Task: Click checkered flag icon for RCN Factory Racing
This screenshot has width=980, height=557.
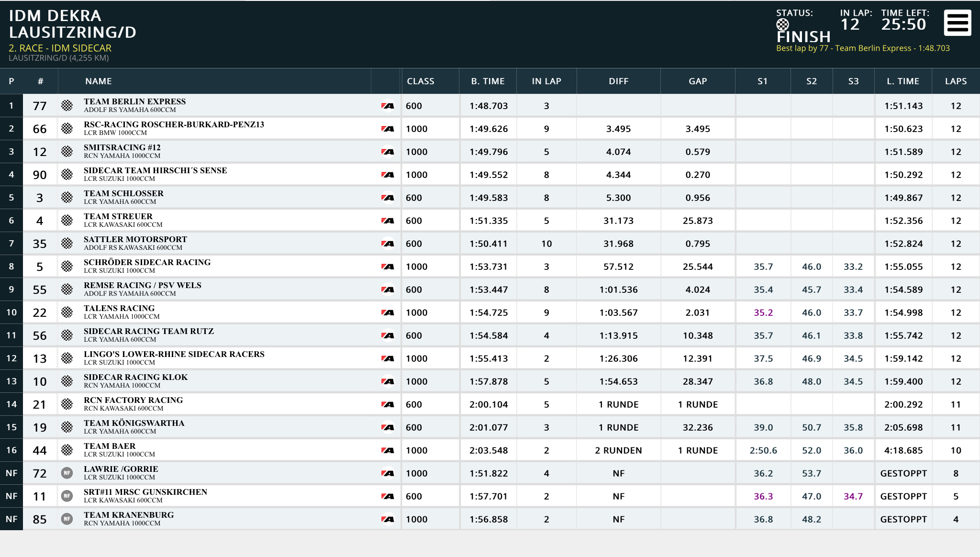Action: pos(67,404)
